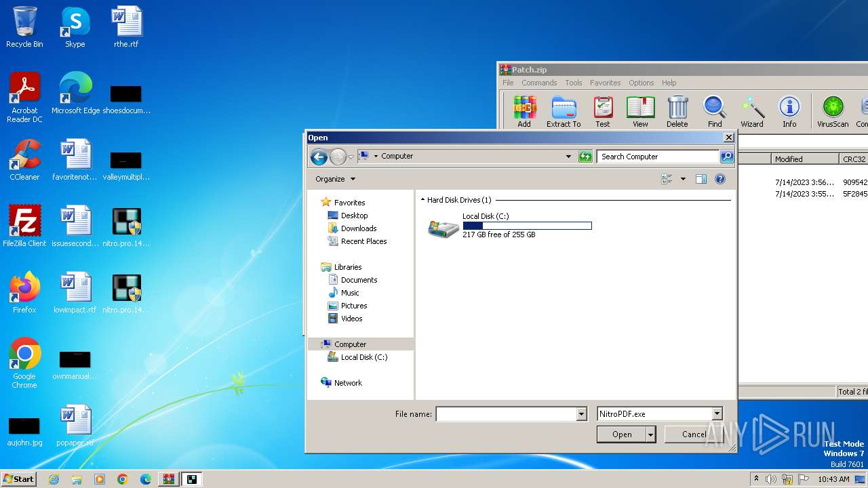Select the Google Chrome desktop shortcut
Image resolution: width=868 pixels, height=488 pixels.
click(24, 364)
